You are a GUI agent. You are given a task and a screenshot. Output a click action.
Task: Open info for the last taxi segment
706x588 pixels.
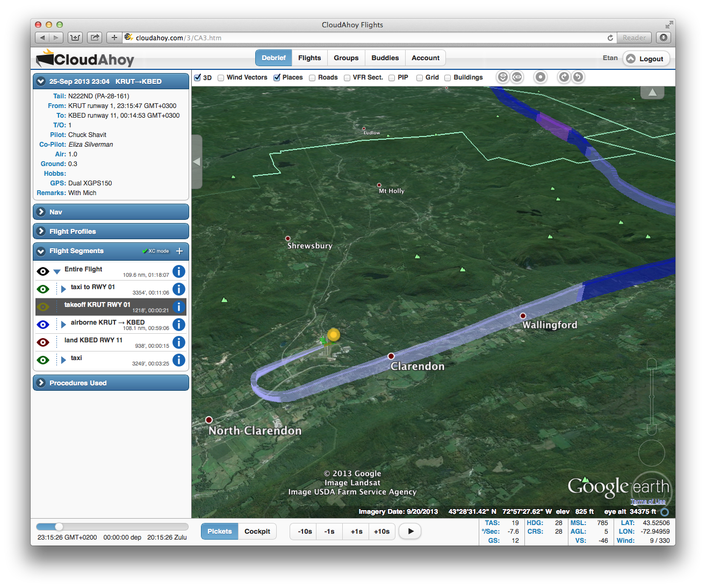179,360
